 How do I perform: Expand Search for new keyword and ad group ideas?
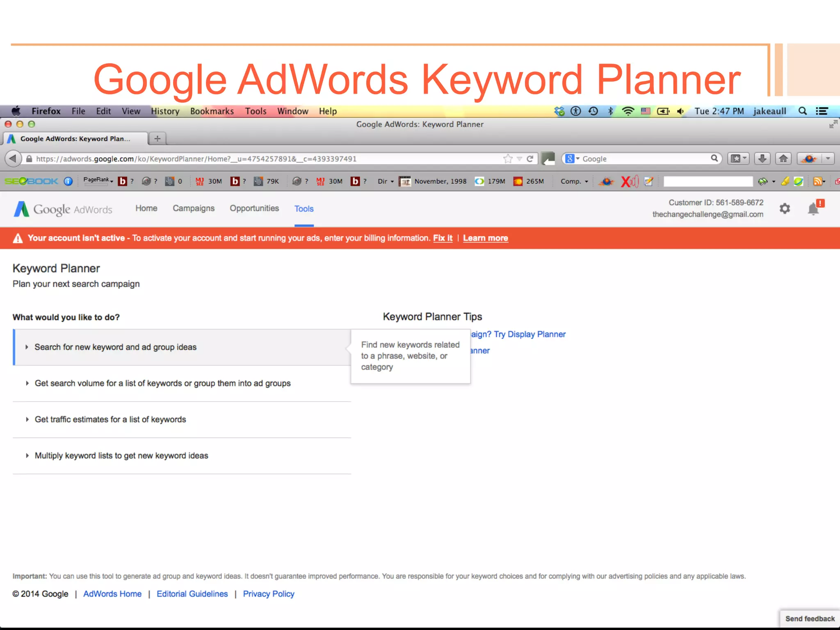[x=182, y=347]
